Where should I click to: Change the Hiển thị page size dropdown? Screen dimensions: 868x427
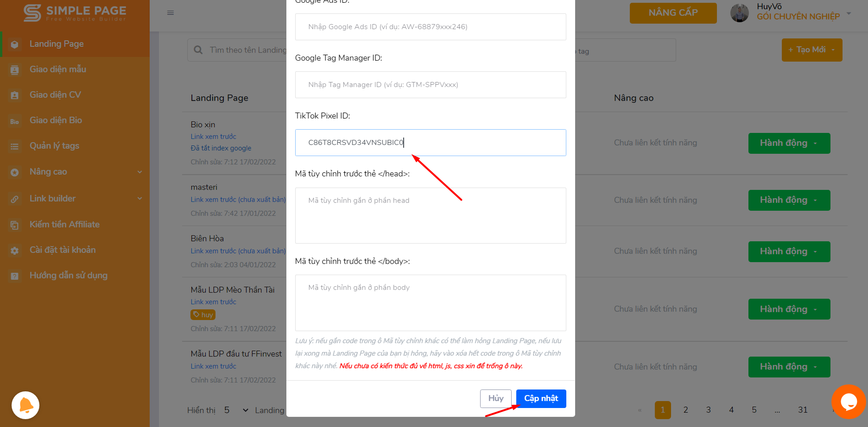236,410
